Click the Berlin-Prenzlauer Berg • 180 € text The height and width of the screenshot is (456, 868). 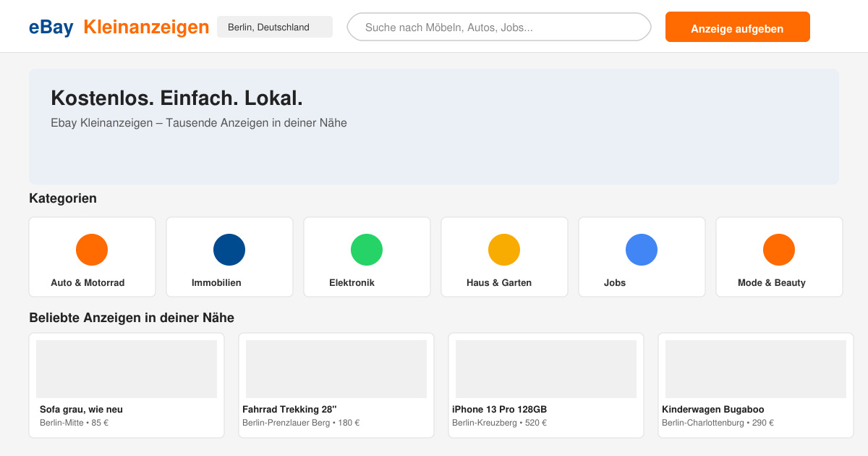click(x=301, y=423)
